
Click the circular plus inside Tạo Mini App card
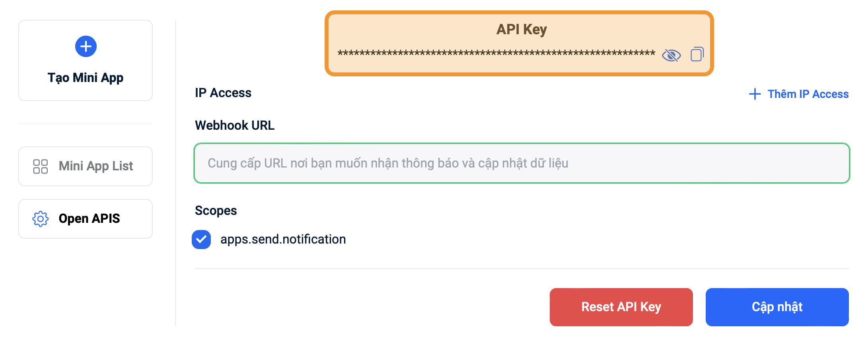point(85,46)
